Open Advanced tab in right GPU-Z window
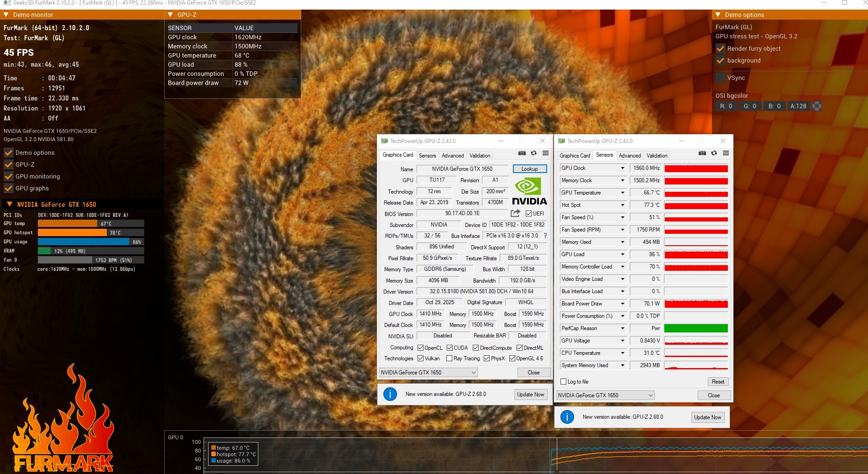The image size is (868, 474). click(x=630, y=156)
